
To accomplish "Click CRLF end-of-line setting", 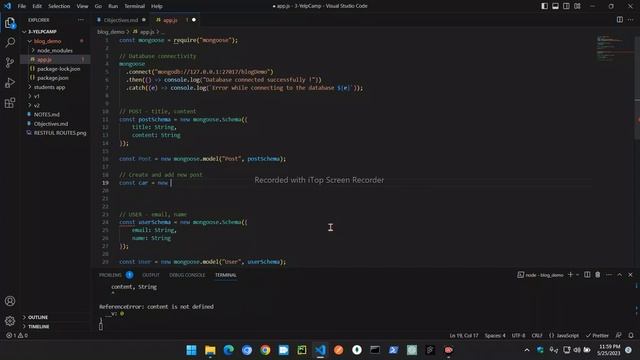I will pyautogui.click(x=537, y=335).
